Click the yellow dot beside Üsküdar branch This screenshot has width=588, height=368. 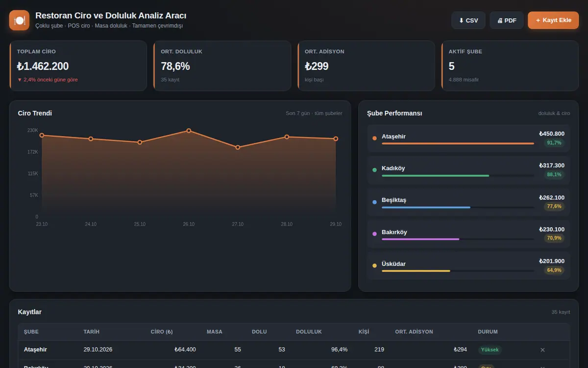[x=375, y=265]
